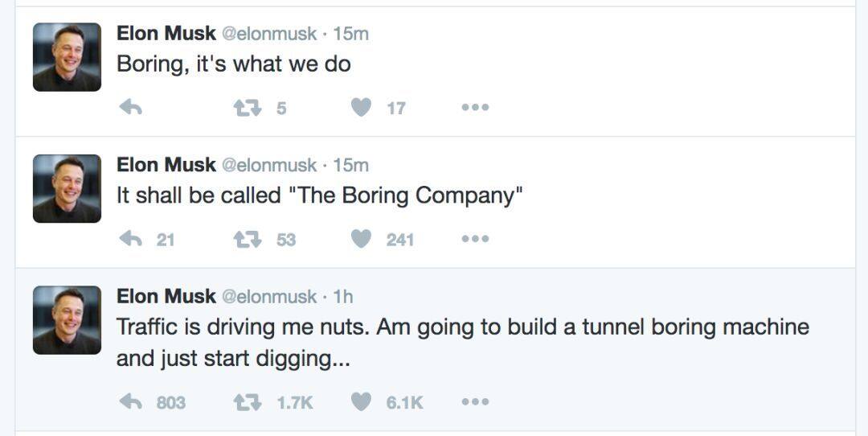The image size is (868, 436).
Task: Retweet "The Boring Company" tweet
Action: pos(245,239)
